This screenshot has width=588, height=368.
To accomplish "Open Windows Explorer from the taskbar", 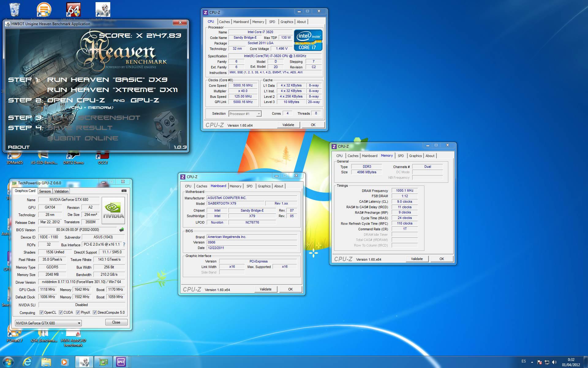I will click(46, 362).
